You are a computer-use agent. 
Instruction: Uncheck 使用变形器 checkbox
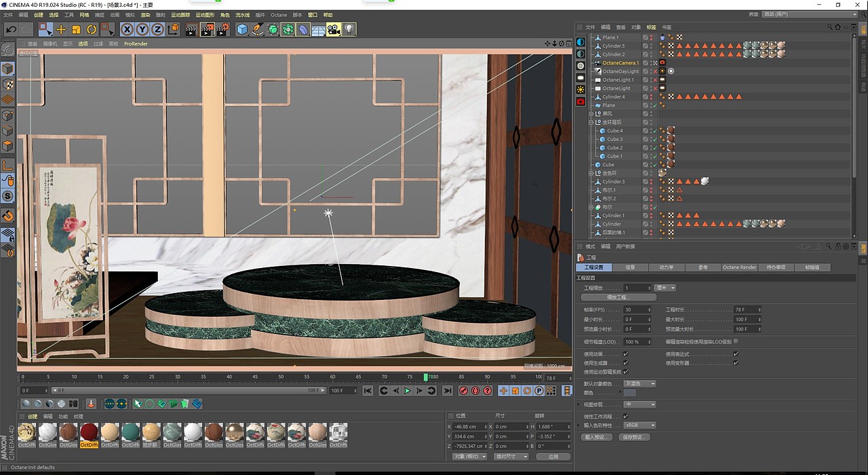[x=736, y=363]
